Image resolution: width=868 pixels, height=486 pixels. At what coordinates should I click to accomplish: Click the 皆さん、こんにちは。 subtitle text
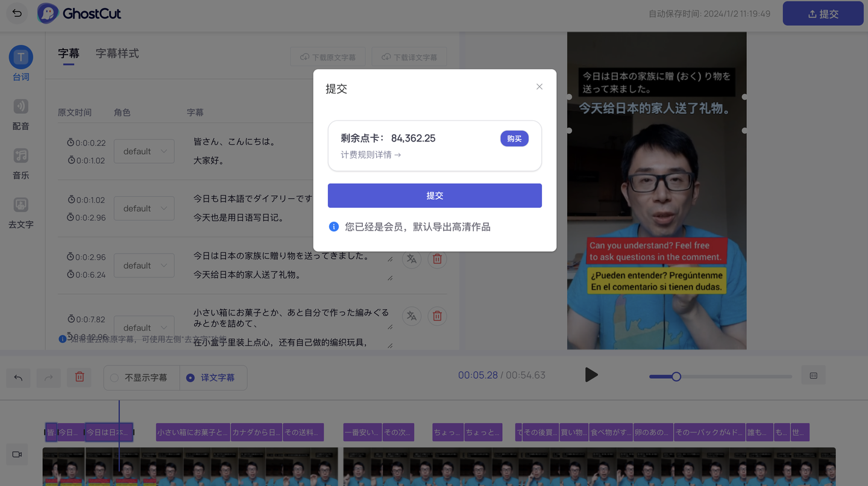pyautogui.click(x=234, y=142)
